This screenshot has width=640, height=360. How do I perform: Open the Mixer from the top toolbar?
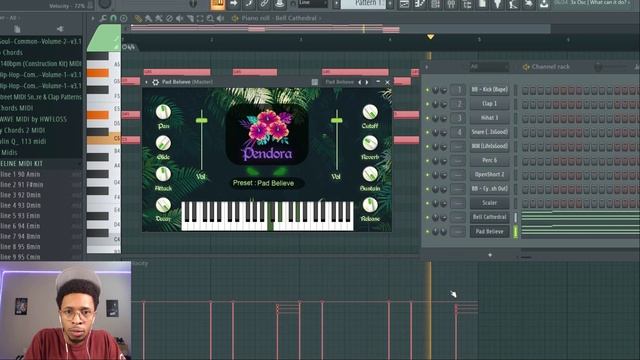tap(451, 4)
